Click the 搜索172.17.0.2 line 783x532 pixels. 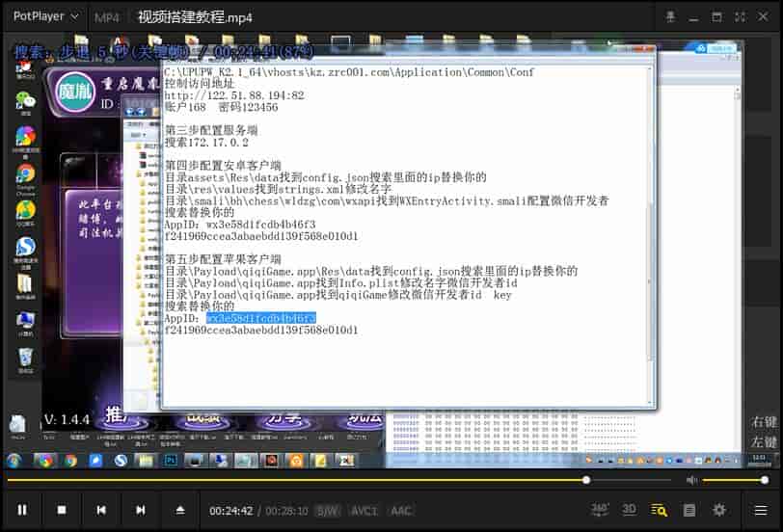(x=206, y=143)
